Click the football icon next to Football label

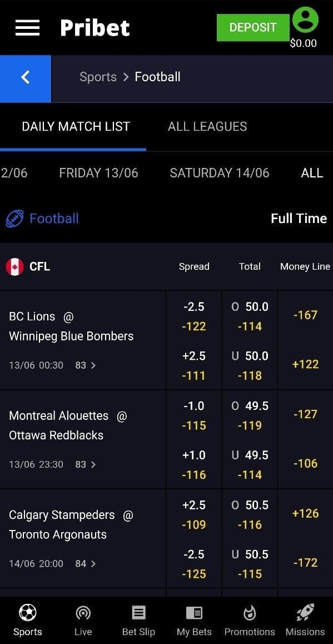(x=16, y=218)
